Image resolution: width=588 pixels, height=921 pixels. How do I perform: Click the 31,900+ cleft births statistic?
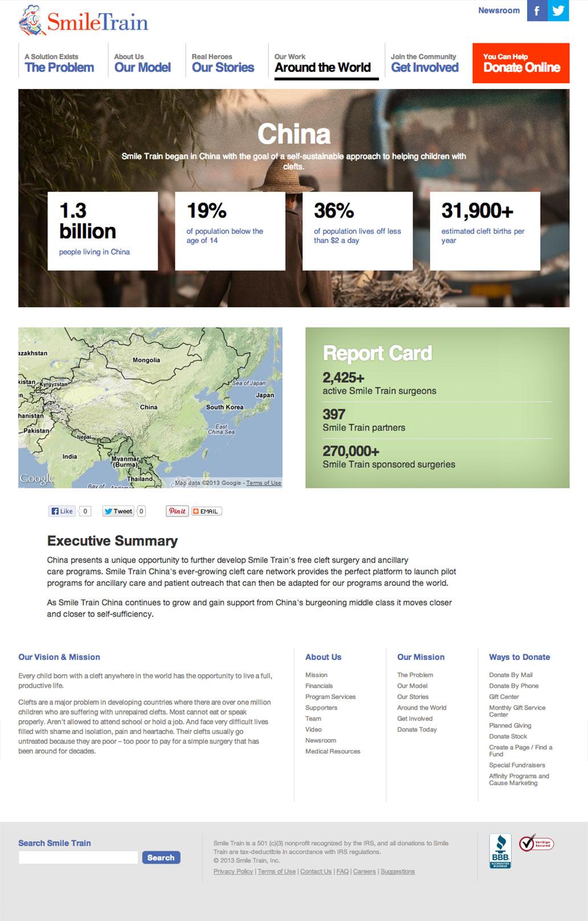click(485, 231)
